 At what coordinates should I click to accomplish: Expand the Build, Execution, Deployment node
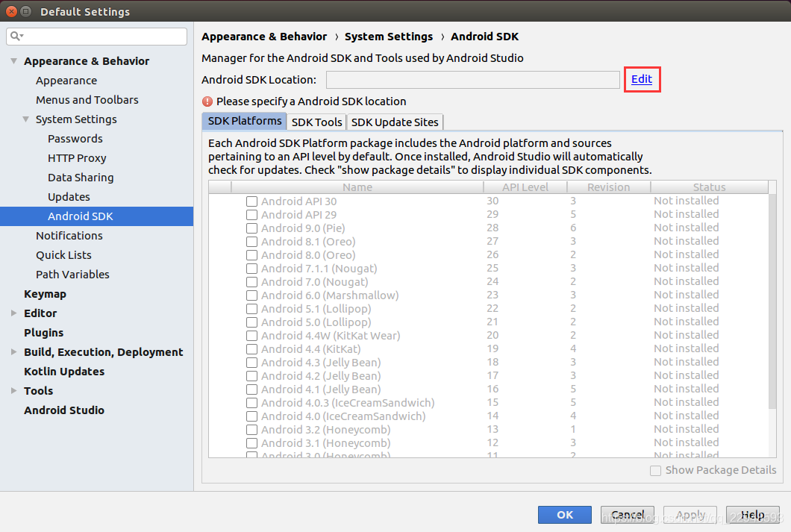point(13,352)
